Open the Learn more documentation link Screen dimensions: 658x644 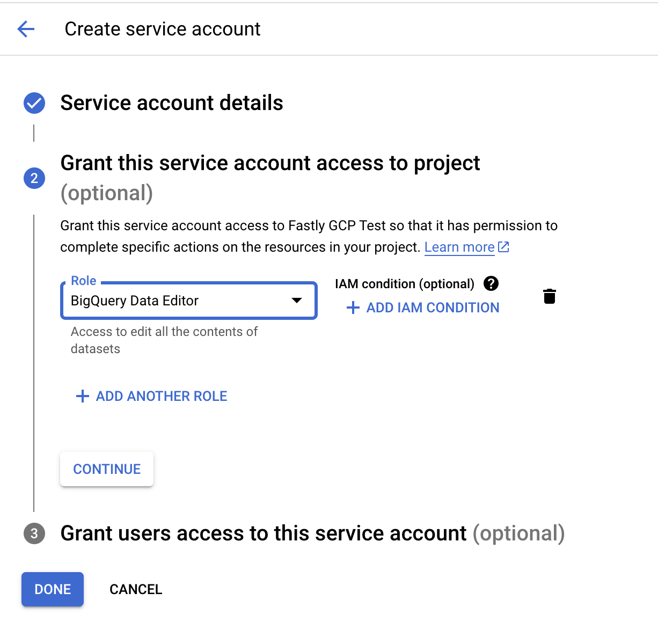(459, 246)
